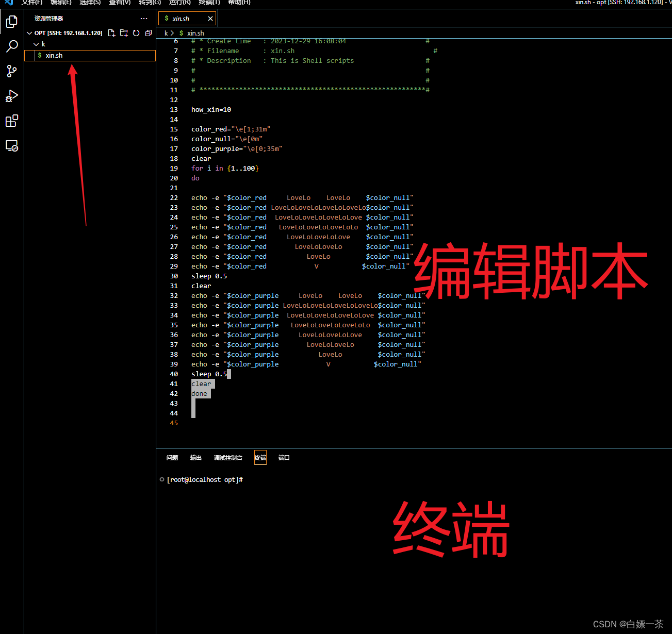
Task: Switch to the 终端 panel tab
Action: click(260, 458)
